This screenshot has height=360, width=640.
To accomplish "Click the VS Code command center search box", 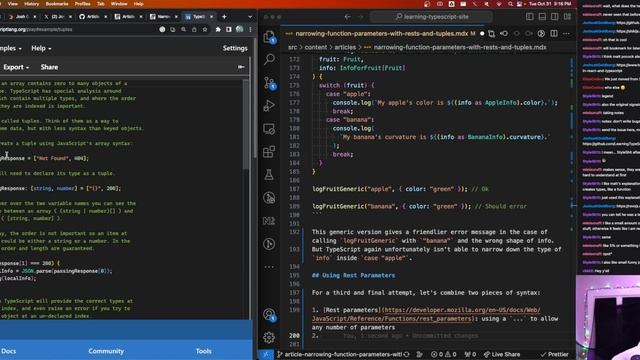I will (431, 17).
